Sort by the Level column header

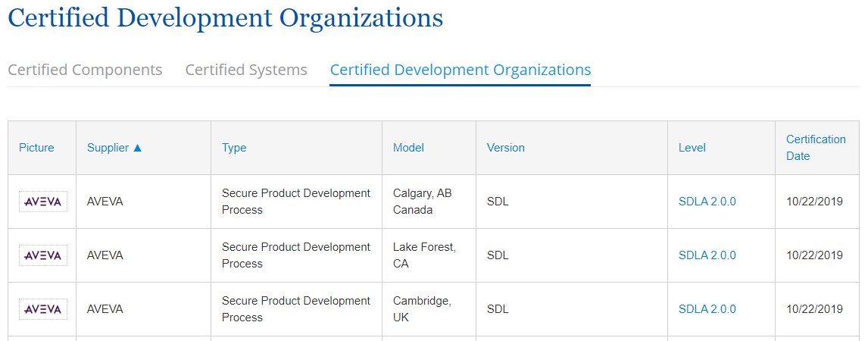tap(692, 148)
